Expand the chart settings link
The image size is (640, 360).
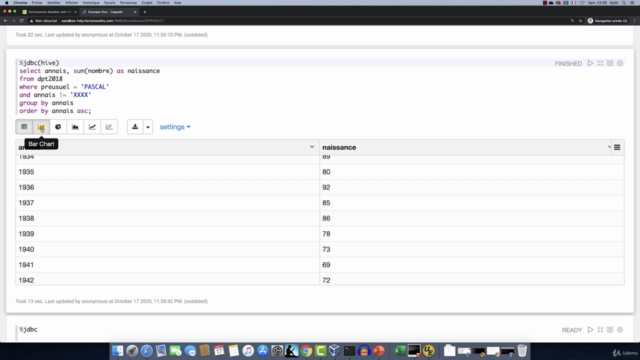coord(175,127)
